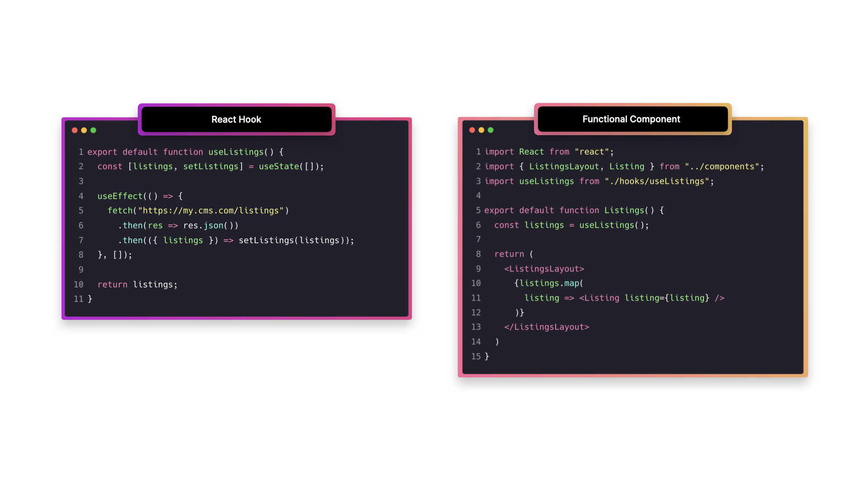Click the closing ListingsLayout JSX tag

coord(547,327)
